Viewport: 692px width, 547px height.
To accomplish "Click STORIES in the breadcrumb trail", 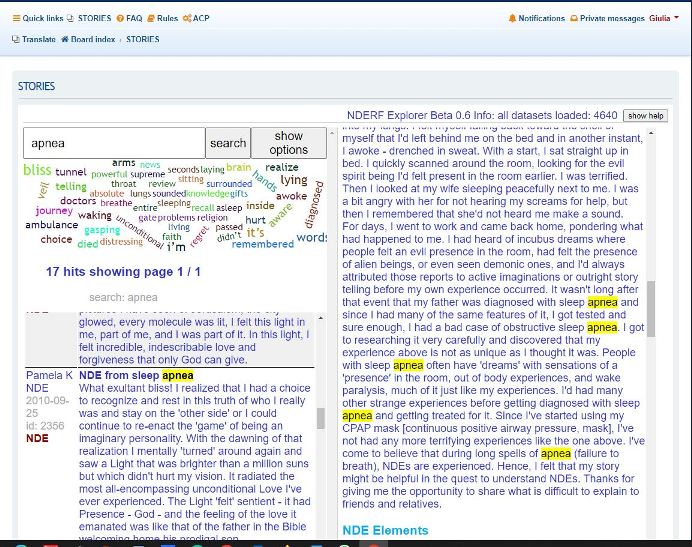I will click(x=143, y=39).
